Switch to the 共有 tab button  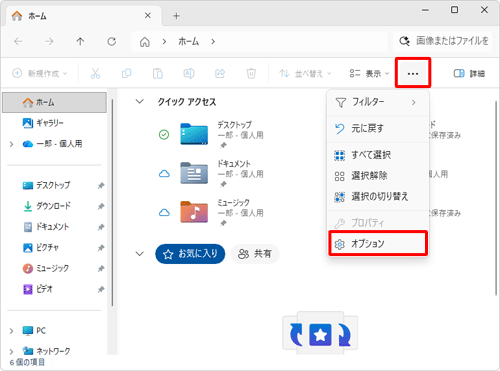tap(255, 254)
